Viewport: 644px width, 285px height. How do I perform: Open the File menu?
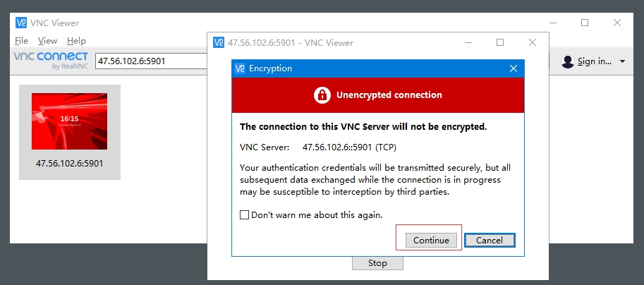21,41
